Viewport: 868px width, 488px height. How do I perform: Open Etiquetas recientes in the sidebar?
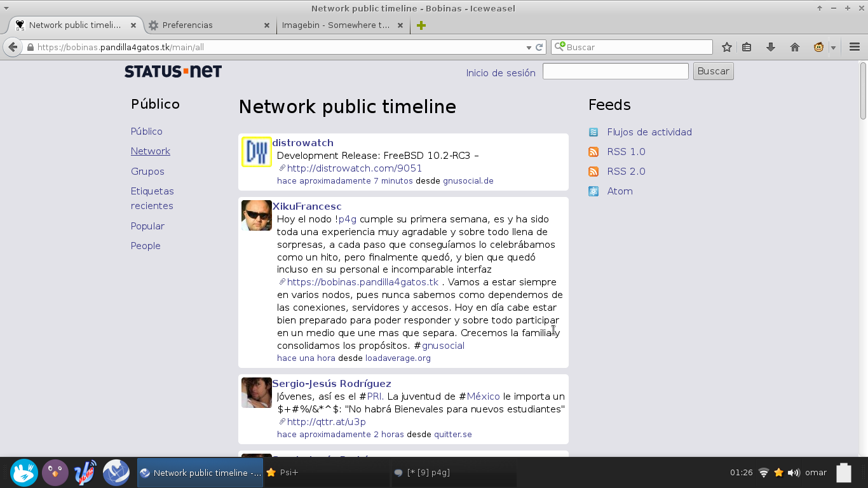(153, 198)
